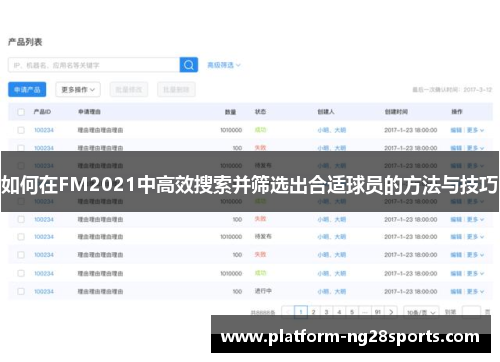Click the 产品ID column header
The width and height of the screenshot is (500, 362).
tap(42, 112)
